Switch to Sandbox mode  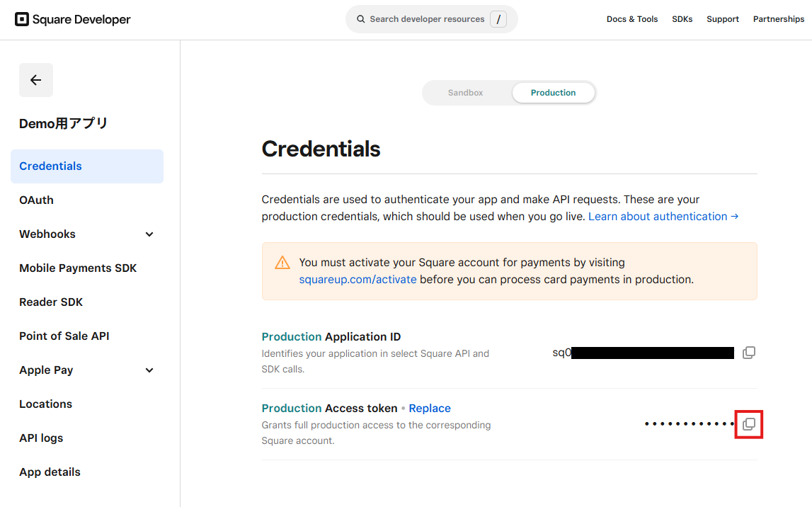[x=466, y=93]
